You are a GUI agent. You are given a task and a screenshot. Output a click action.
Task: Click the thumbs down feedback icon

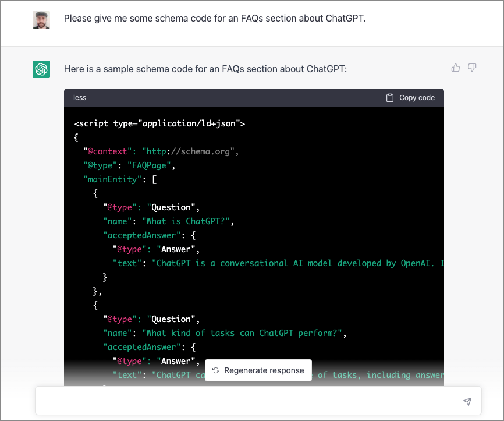point(472,68)
